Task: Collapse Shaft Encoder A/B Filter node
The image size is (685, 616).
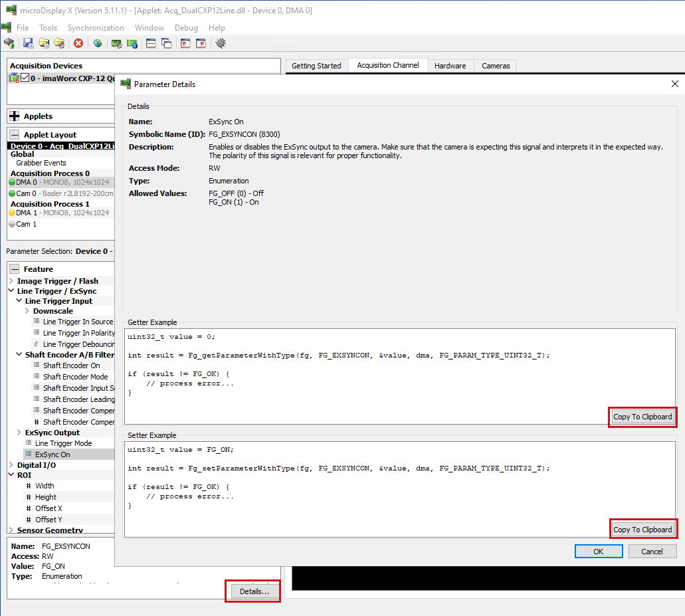Action: coord(19,354)
